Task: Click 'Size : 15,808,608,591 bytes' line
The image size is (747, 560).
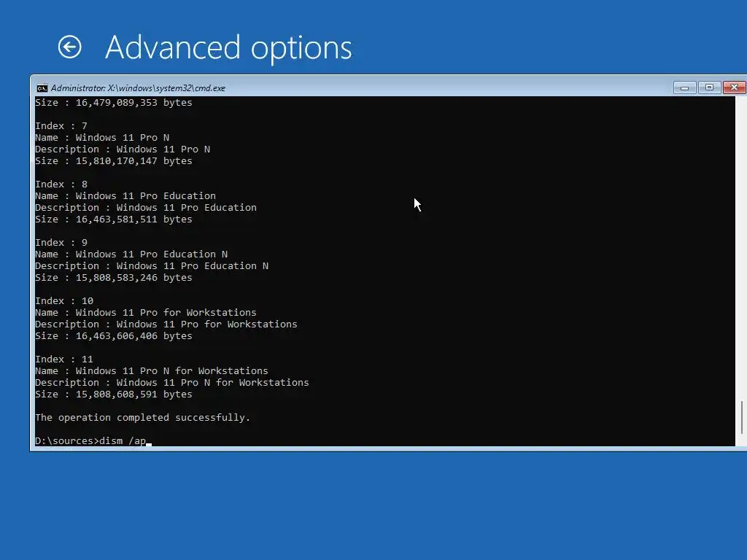Action: 113,394
